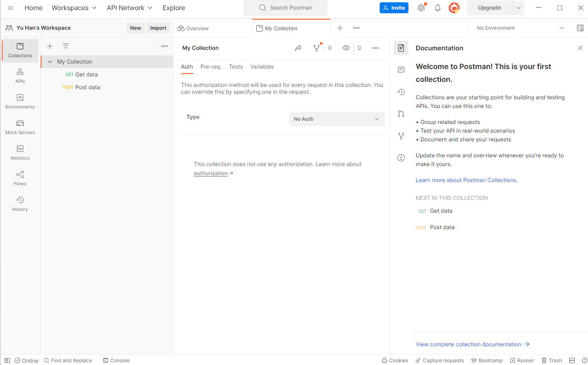The width and height of the screenshot is (588, 365).
Task: Open Learn more about Postman Collections link
Action: (x=466, y=180)
